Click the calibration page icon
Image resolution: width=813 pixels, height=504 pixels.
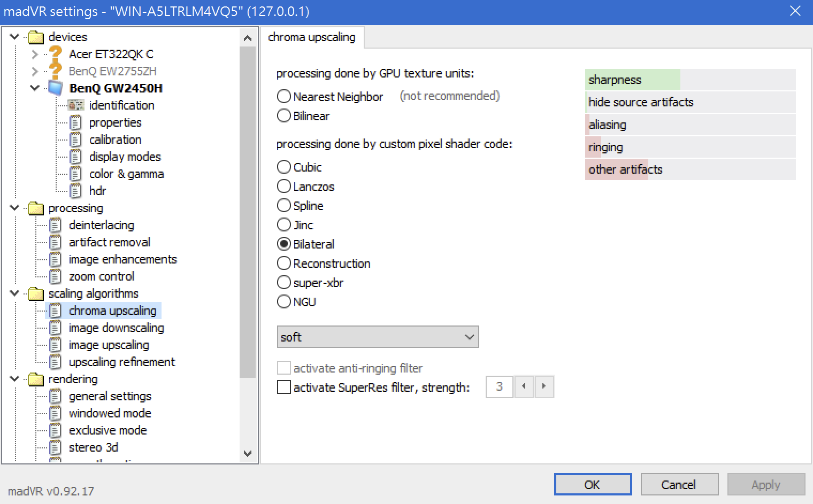pyautogui.click(x=76, y=139)
